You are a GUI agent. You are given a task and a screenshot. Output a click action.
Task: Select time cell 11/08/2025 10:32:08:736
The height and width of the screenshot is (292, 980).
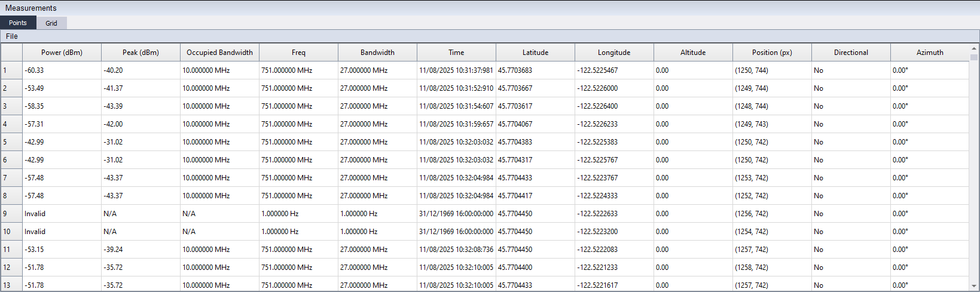(x=457, y=250)
